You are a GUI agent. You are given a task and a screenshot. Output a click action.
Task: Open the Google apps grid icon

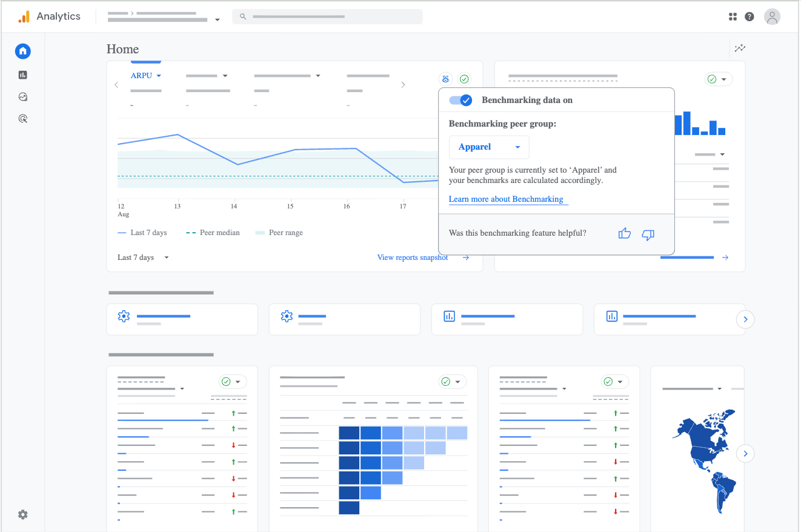point(733,17)
